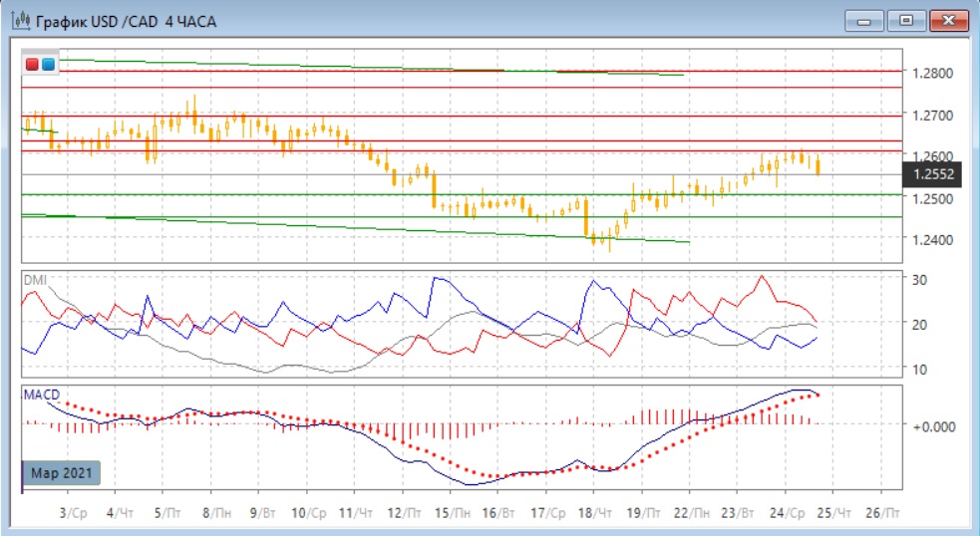Click the 1.2500 price axis label
Screen dimensions: 980x536
[932, 198]
